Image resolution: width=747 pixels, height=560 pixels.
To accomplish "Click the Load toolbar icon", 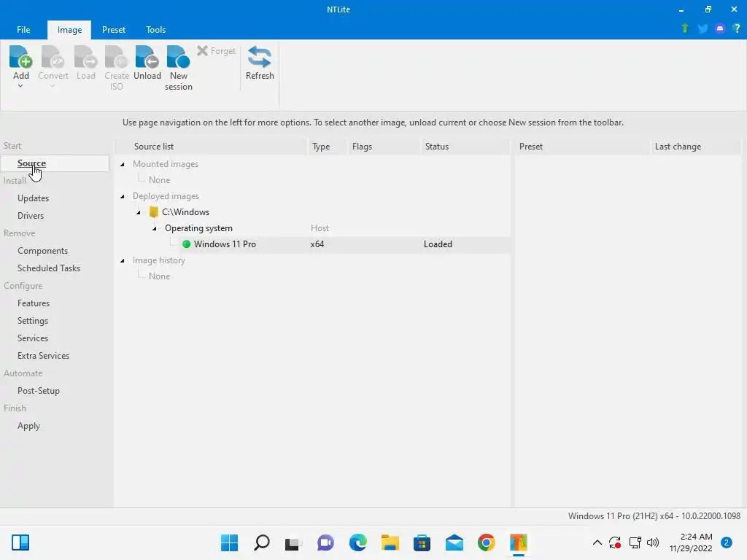I will tap(86, 57).
